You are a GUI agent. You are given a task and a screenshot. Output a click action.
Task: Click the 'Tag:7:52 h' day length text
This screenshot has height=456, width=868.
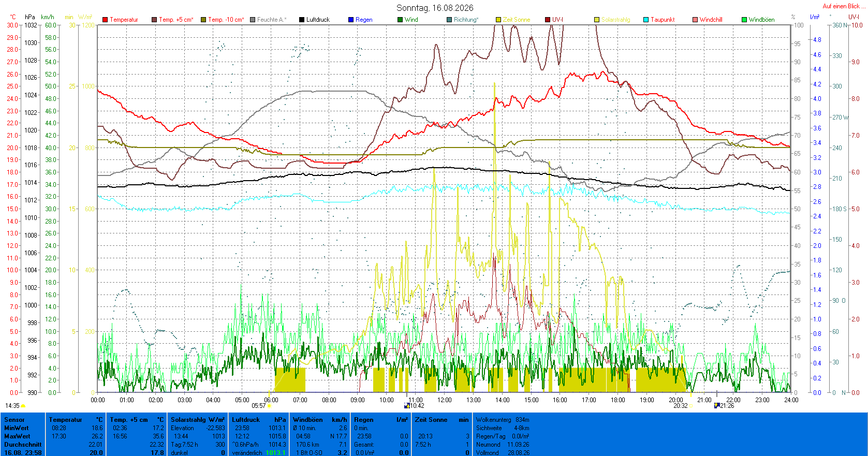(x=185, y=445)
